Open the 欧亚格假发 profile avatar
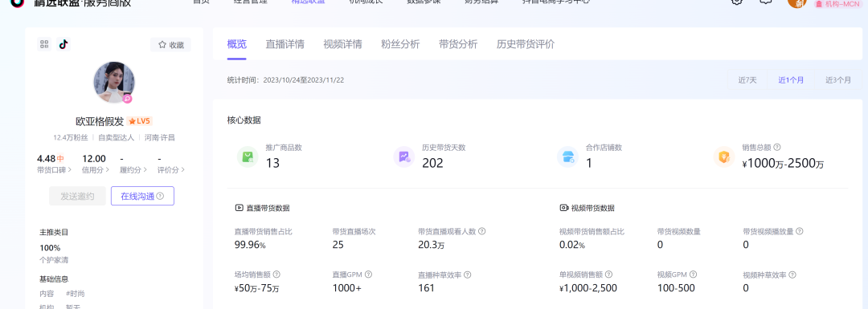Image resolution: width=868 pixels, height=309 pixels. pos(114,83)
